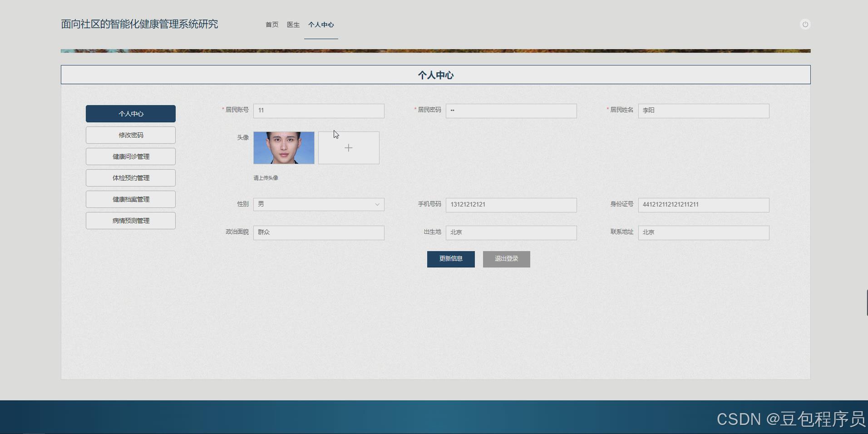The image size is (868, 434).
Task: Click the plus icon to upload a new avatar
Action: point(348,148)
